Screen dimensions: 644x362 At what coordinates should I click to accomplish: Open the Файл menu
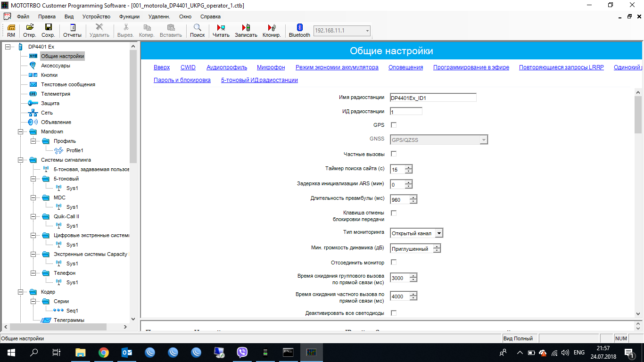click(23, 16)
